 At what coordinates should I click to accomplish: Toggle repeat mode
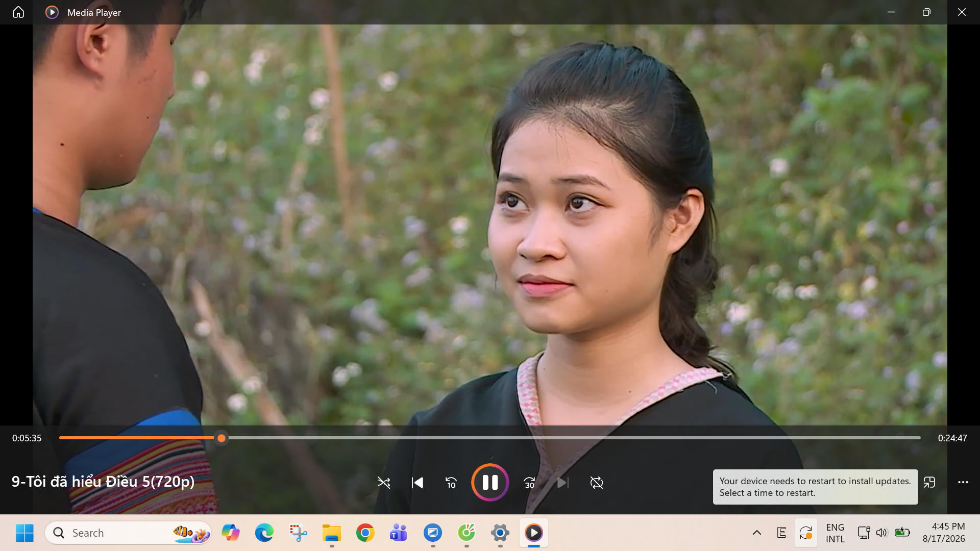point(597,483)
